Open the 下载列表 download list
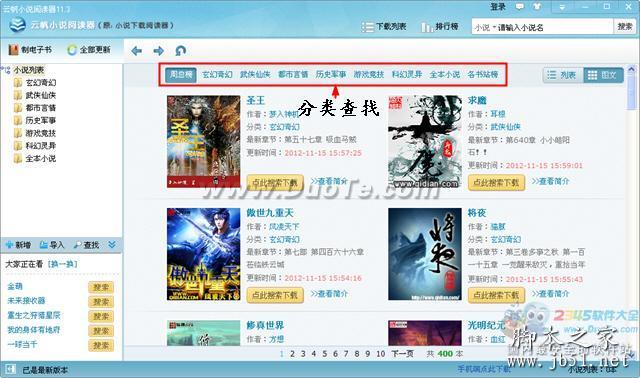The width and height of the screenshot is (640, 378). (384, 27)
